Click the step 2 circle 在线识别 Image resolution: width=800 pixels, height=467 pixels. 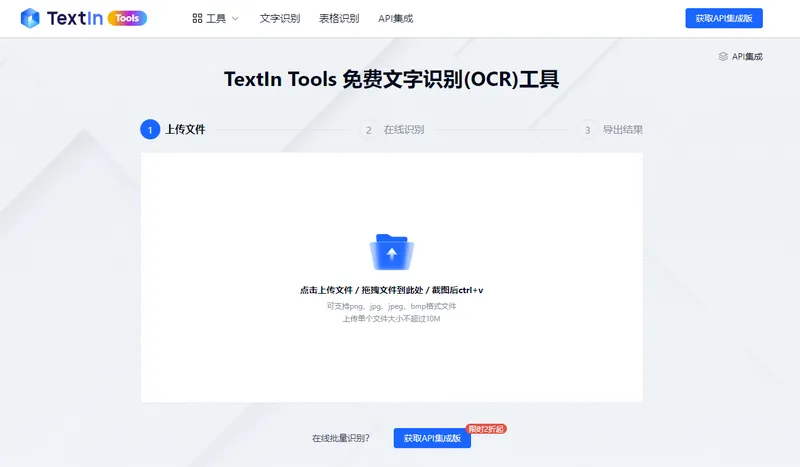tap(368, 130)
